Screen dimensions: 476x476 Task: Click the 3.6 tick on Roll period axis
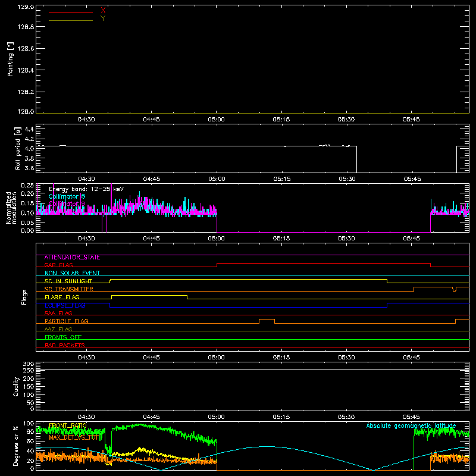click(x=29, y=168)
